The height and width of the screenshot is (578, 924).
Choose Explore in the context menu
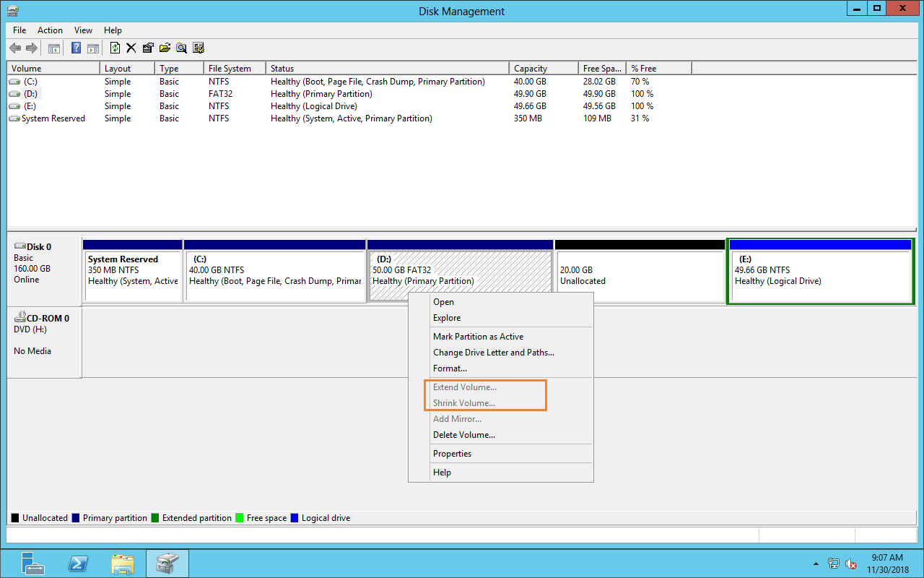[x=501, y=318]
